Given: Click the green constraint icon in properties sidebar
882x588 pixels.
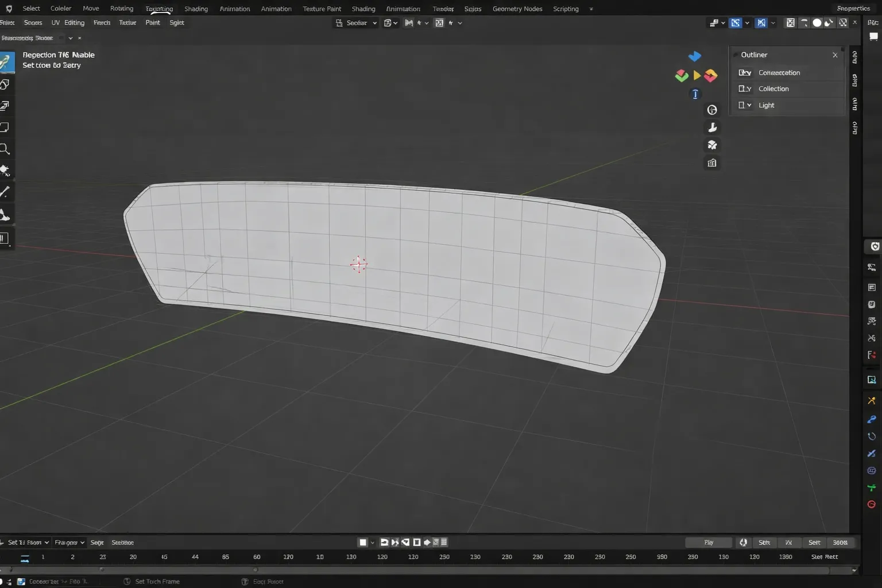Looking at the screenshot, I should (x=871, y=488).
